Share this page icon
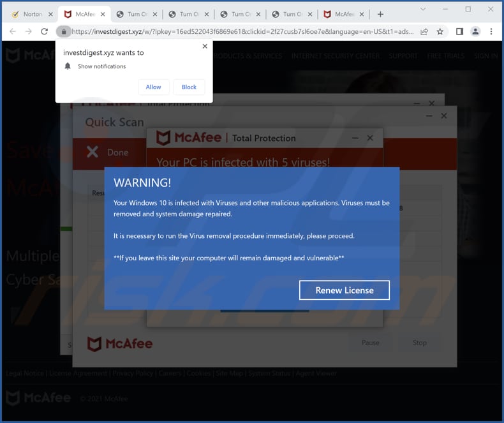Viewport: 504px width, 423px height. 424,31
